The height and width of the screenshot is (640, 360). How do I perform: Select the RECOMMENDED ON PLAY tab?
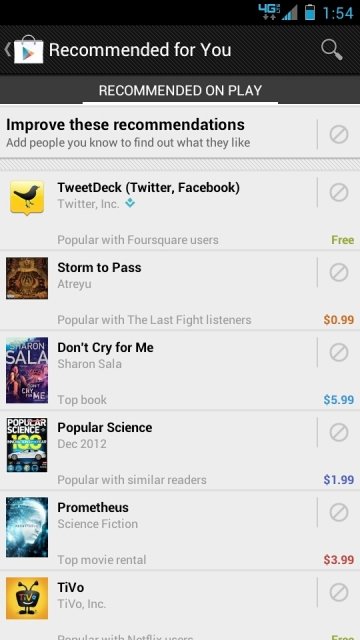pyautogui.click(x=180, y=90)
